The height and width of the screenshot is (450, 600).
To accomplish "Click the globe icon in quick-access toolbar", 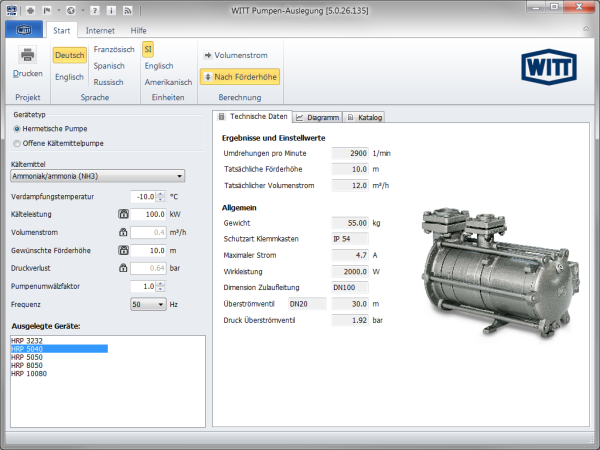I will (71, 11).
